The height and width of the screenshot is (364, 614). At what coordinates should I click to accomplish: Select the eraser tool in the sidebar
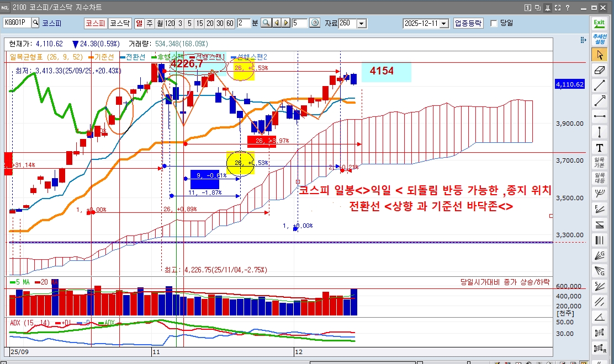pyautogui.click(x=599, y=70)
